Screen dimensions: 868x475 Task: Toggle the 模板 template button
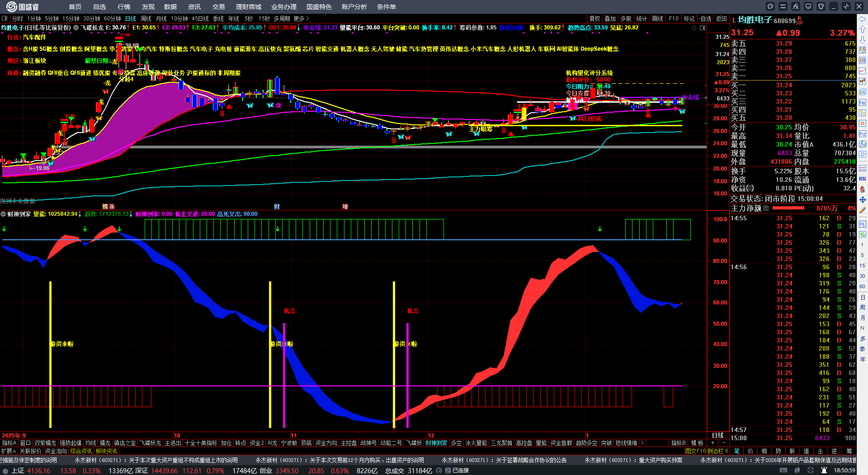pyautogui.click(x=697, y=443)
